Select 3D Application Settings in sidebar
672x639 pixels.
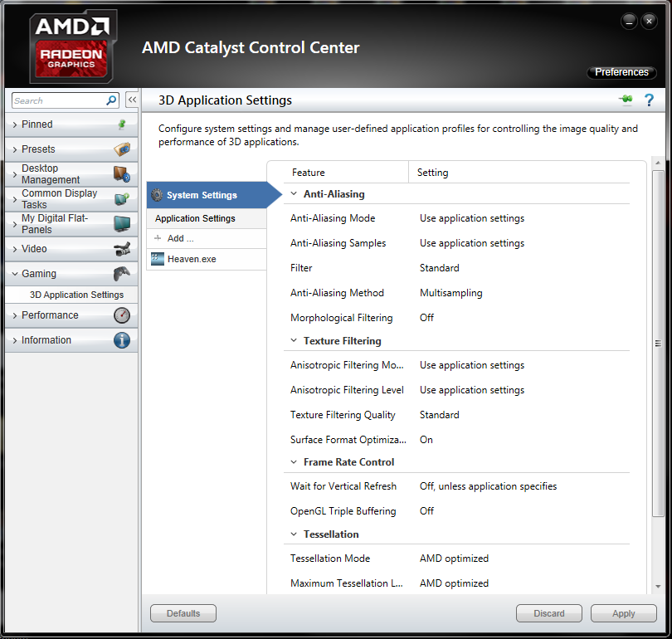pyautogui.click(x=71, y=295)
